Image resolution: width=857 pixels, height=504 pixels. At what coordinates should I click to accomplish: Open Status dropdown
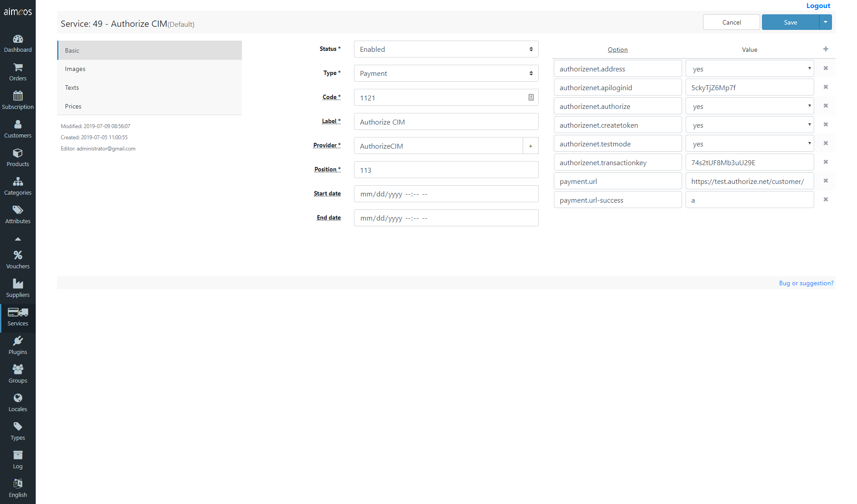[x=446, y=49]
